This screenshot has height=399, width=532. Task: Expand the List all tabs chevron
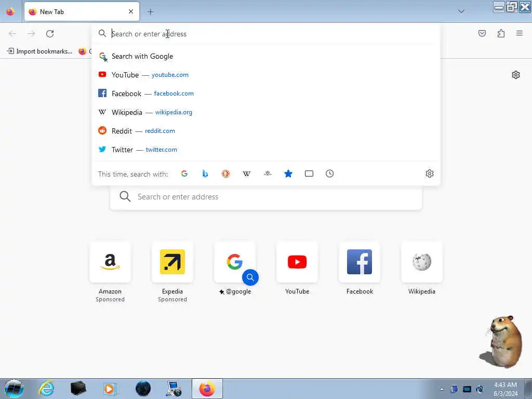point(461,11)
